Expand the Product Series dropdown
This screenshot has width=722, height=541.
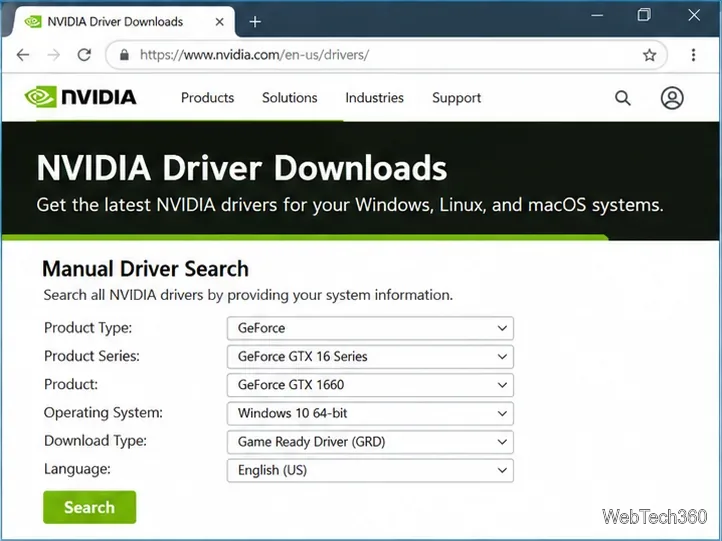(370, 356)
